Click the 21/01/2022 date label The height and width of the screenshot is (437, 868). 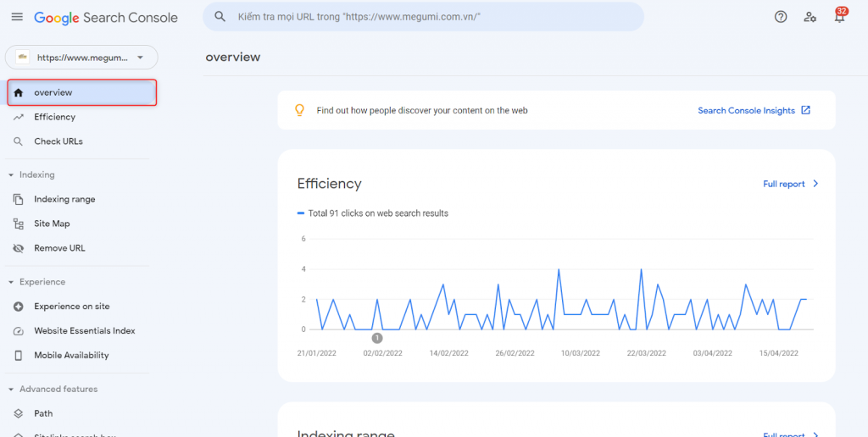(317, 353)
